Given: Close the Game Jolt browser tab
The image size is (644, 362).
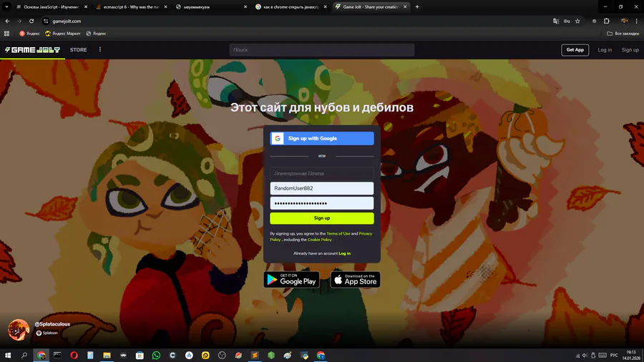Looking at the screenshot, I should click(x=405, y=6).
